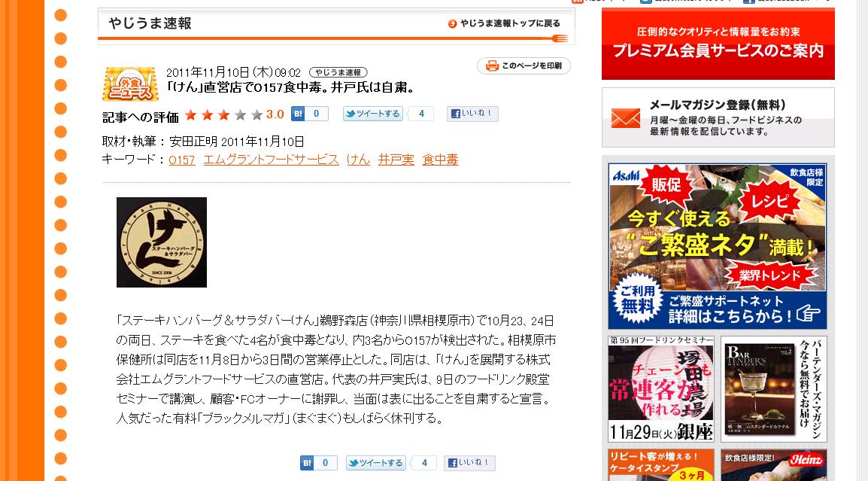This screenshot has width=868, height=481.
Task: Open keyword link 食中毒
Action: (441, 160)
